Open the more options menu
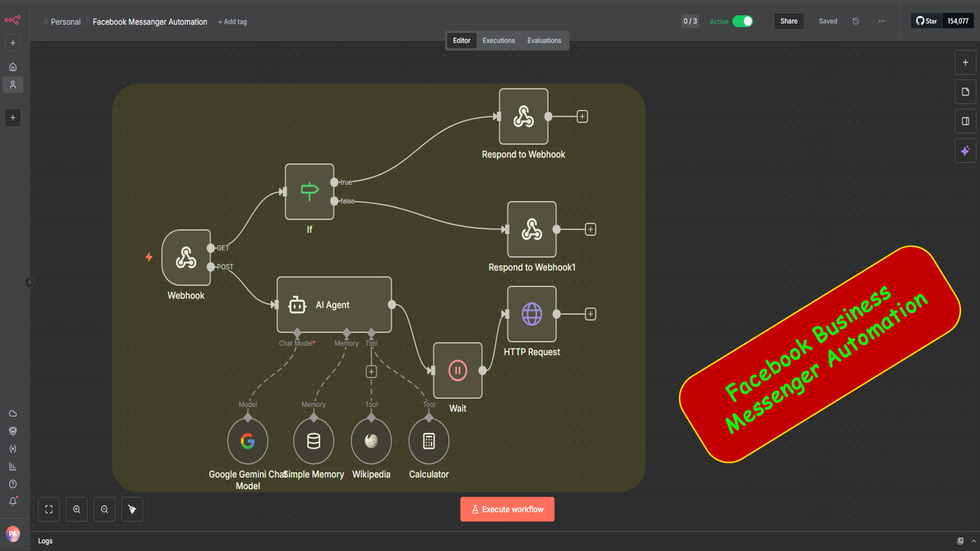 pos(881,21)
